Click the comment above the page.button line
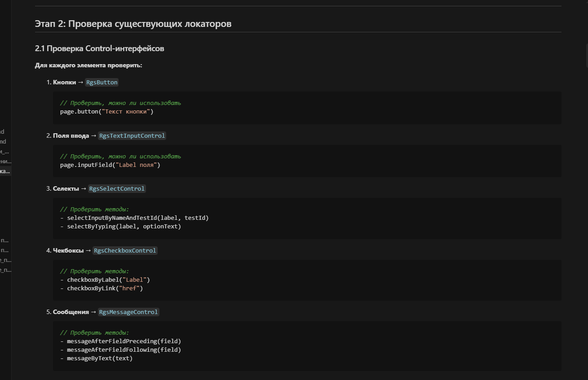588x380 pixels. 120,103
